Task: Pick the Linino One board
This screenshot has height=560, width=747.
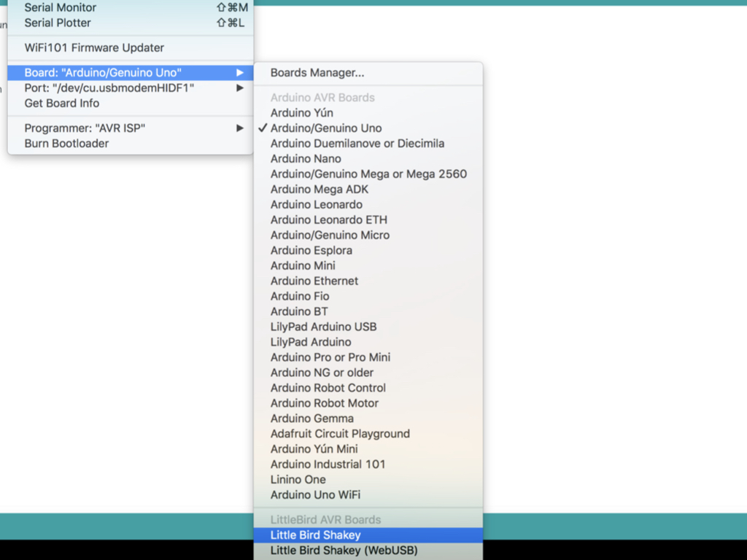Action: point(368,479)
